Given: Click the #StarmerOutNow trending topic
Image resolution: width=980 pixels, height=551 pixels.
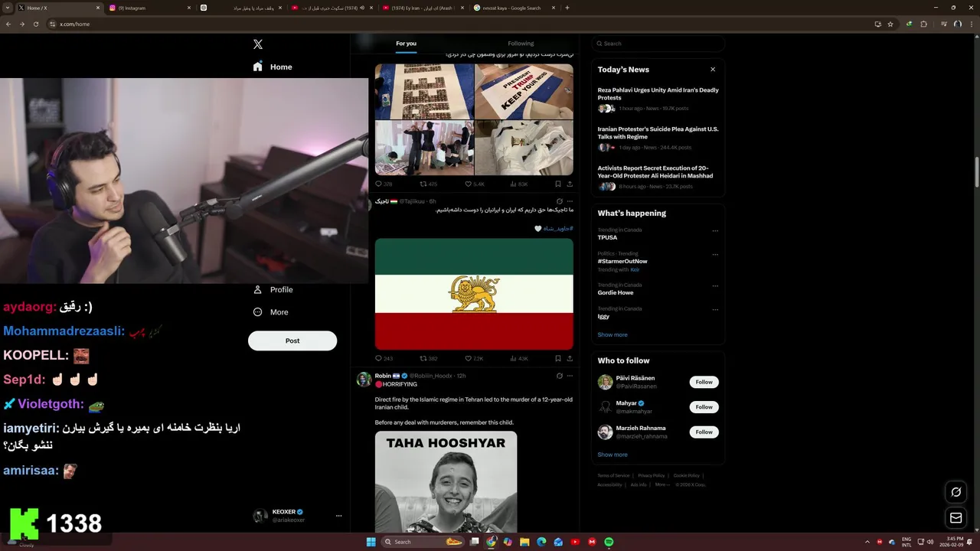Looking at the screenshot, I should click(622, 261).
